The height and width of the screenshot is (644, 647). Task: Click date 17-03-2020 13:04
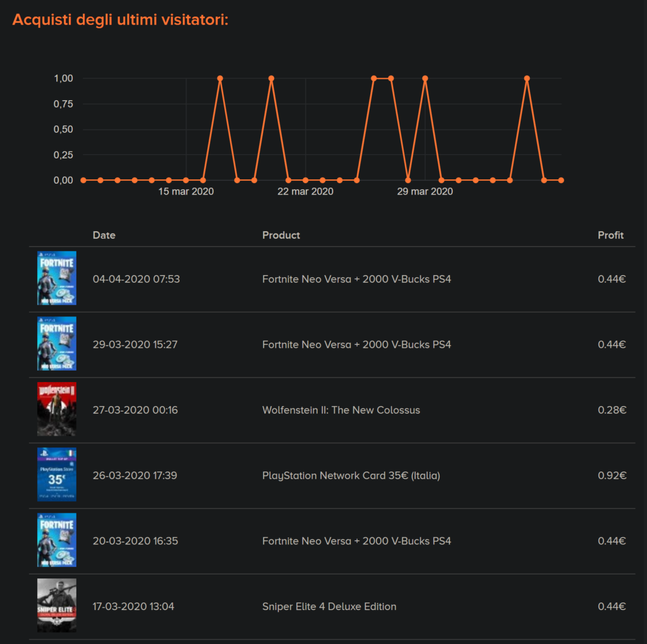pyautogui.click(x=133, y=607)
